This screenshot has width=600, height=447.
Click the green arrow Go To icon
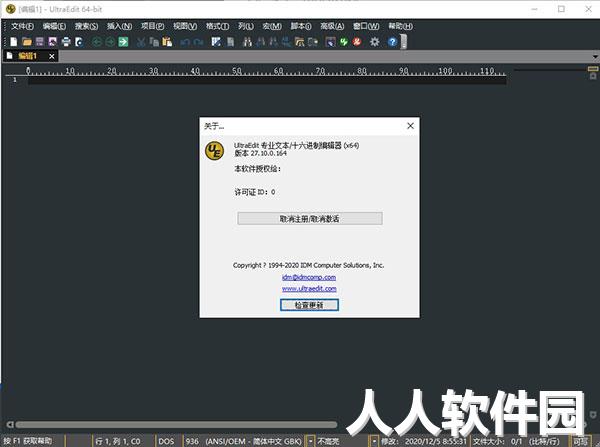123,42
